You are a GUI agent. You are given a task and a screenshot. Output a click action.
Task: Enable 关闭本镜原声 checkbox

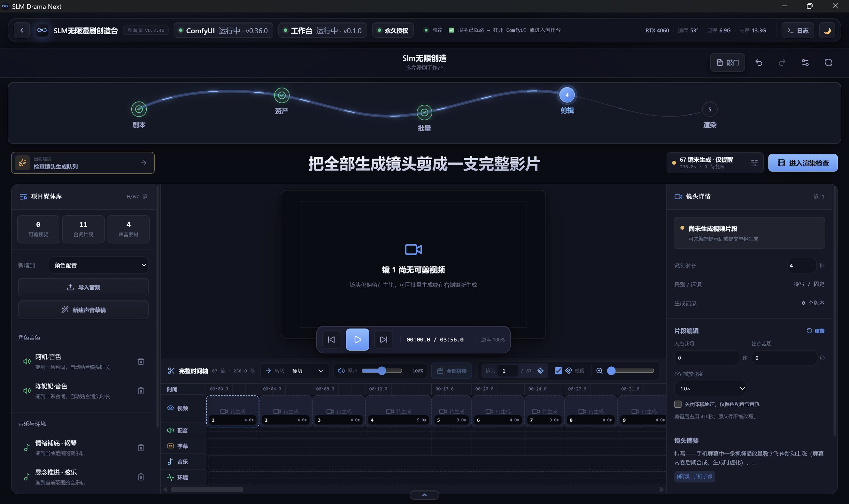click(x=678, y=404)
